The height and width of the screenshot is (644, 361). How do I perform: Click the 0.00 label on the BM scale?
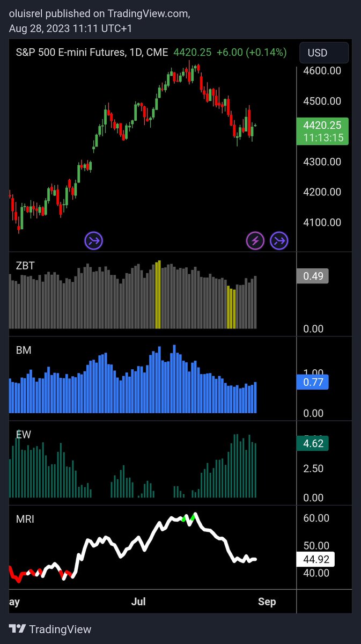[313, 413]
